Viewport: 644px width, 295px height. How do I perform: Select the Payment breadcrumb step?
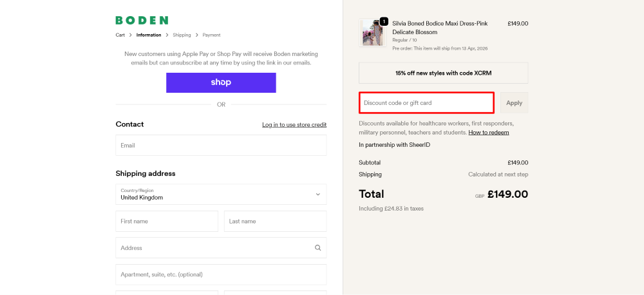pos(211,35)
